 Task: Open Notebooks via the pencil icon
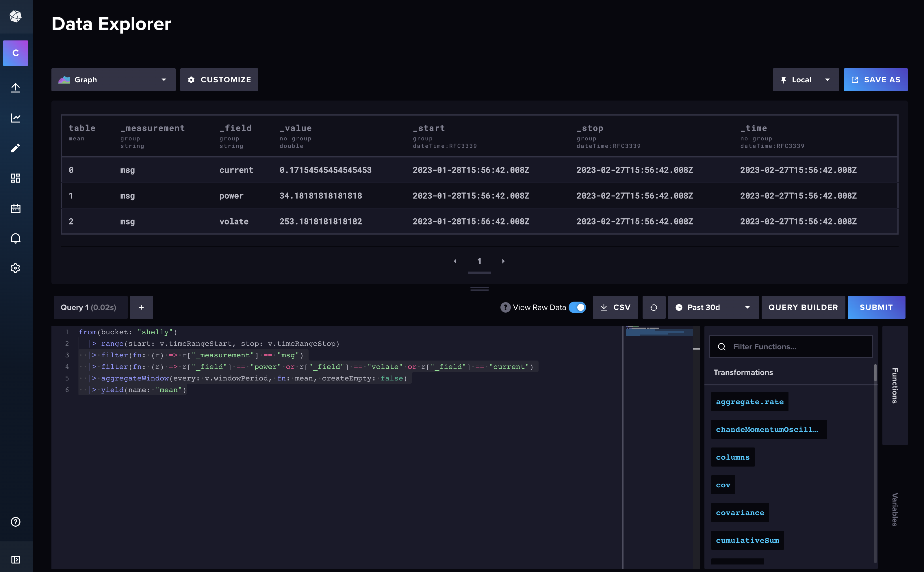(x=16, y=148)
